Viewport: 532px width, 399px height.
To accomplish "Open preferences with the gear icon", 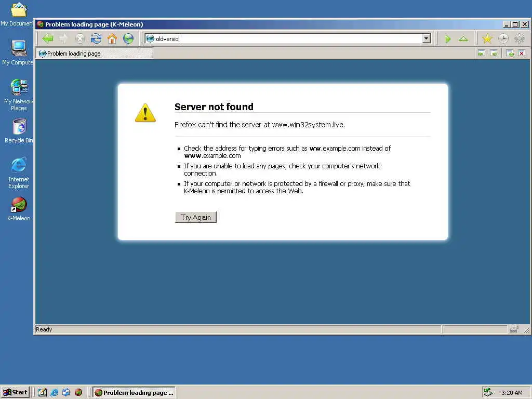I will (520, 38).
